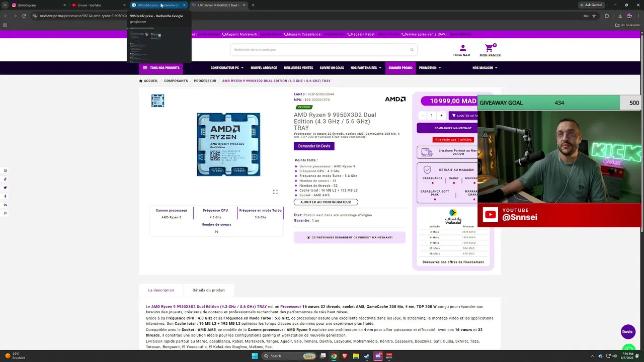Go to Accueil via the breadcrumb
Image resolution: width=644 pixels, height=362 pixels.
point(148,81)
